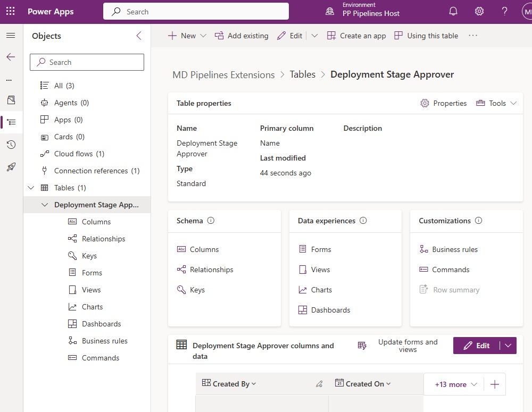
Task: Click Edit in command bar
Action: 289,36
